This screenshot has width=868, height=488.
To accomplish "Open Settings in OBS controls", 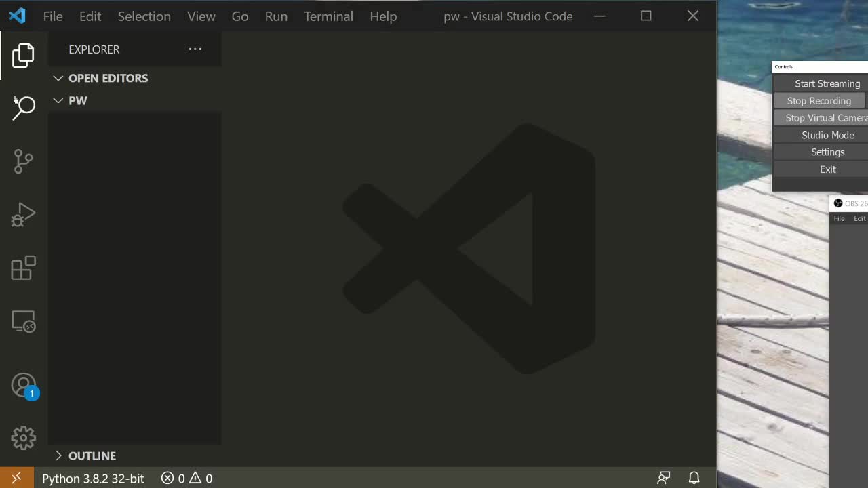I will [x=821, y=152].
